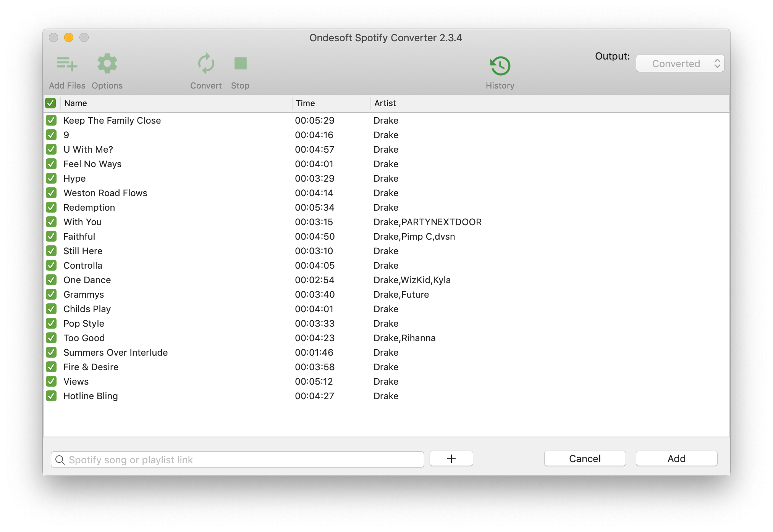This screenshot has width=773, height=532.
Task: Click the Views song name
Action: click(76, 382)
